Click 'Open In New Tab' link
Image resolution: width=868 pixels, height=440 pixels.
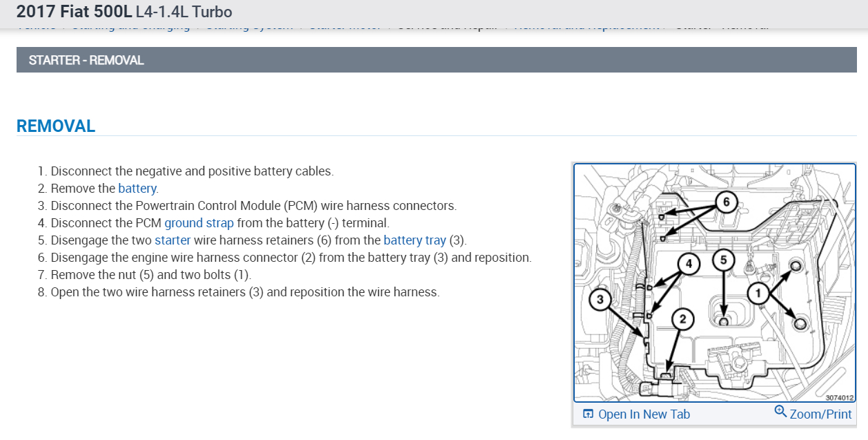tap(644, 414)
